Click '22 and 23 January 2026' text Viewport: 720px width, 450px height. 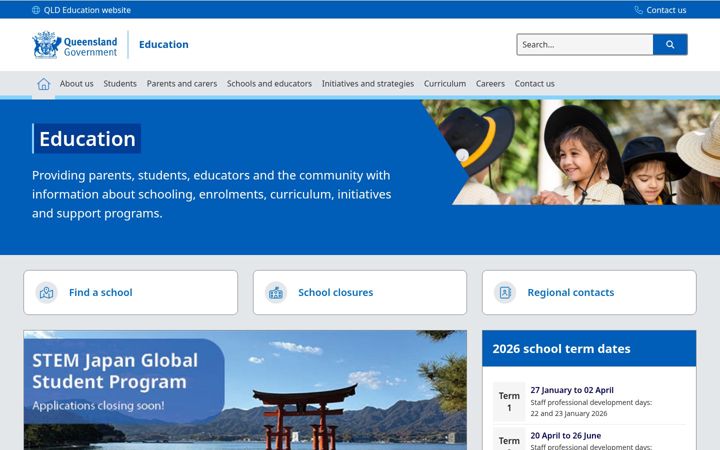pos(568,413)
